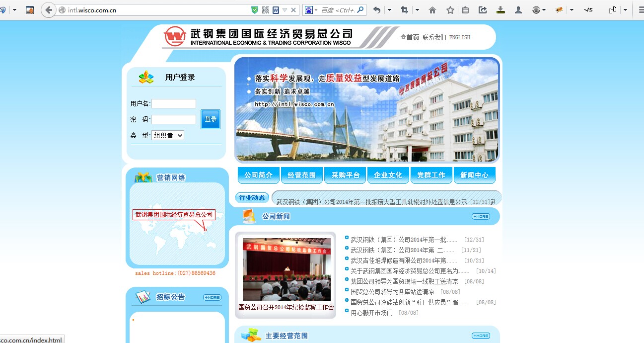Open the 党群工作 navigation tab

coord(431,175)
